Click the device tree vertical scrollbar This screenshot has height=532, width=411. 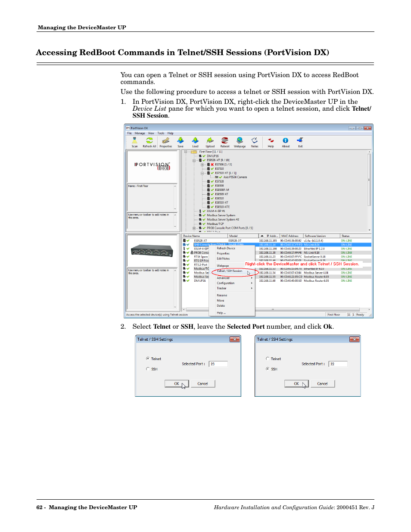(369, 191)
